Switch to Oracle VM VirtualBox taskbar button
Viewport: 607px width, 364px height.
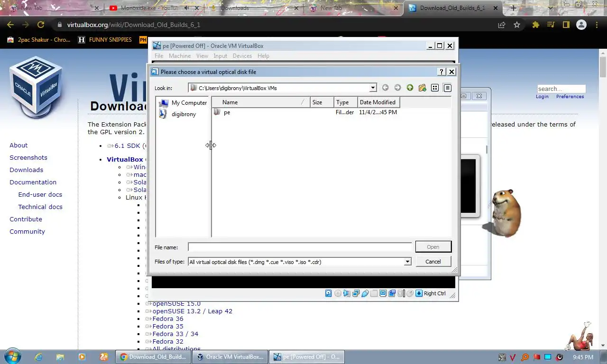click(x=230, y=357)
